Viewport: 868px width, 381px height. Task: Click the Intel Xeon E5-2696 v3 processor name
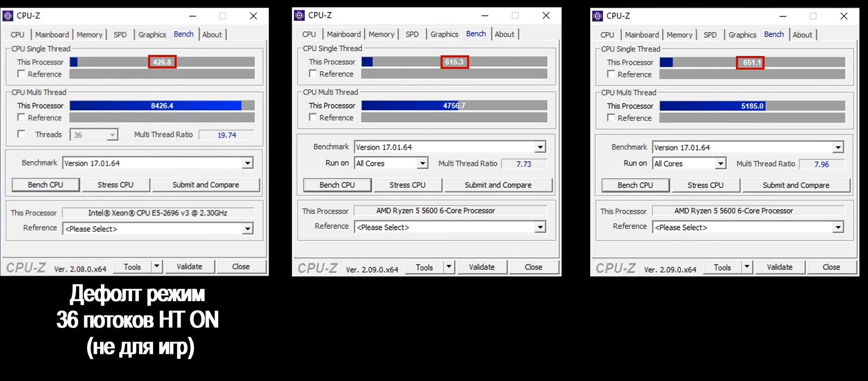157,213
